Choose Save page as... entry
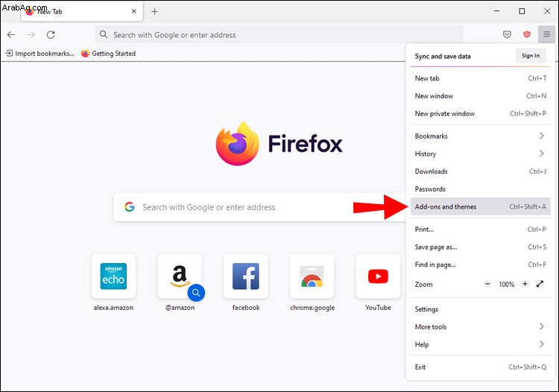 coord(481,247)
